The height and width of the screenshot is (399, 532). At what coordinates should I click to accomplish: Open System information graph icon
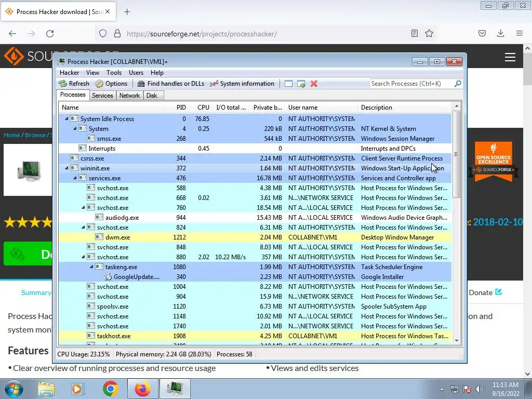coord(214,84)
